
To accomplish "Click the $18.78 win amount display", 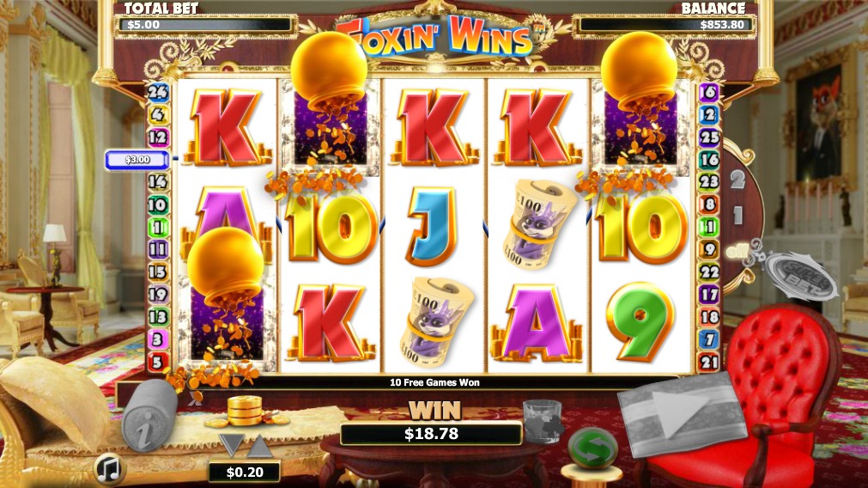I will (x=431, y=434).
